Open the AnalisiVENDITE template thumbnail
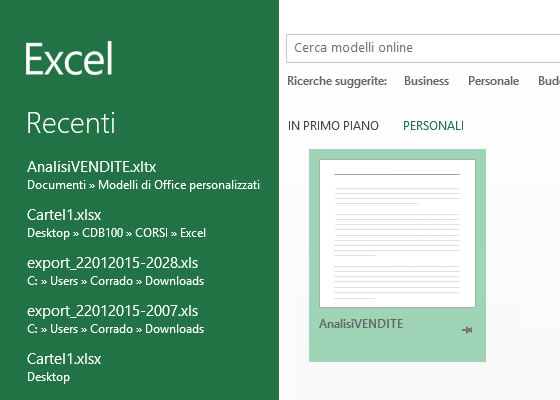The image size is (560, 400). click(397, 233)
